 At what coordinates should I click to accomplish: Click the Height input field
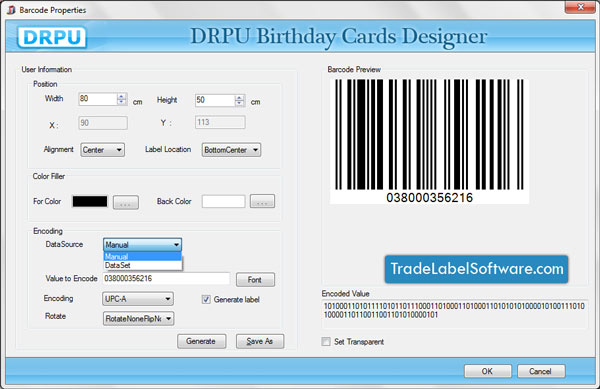(214, 100)
